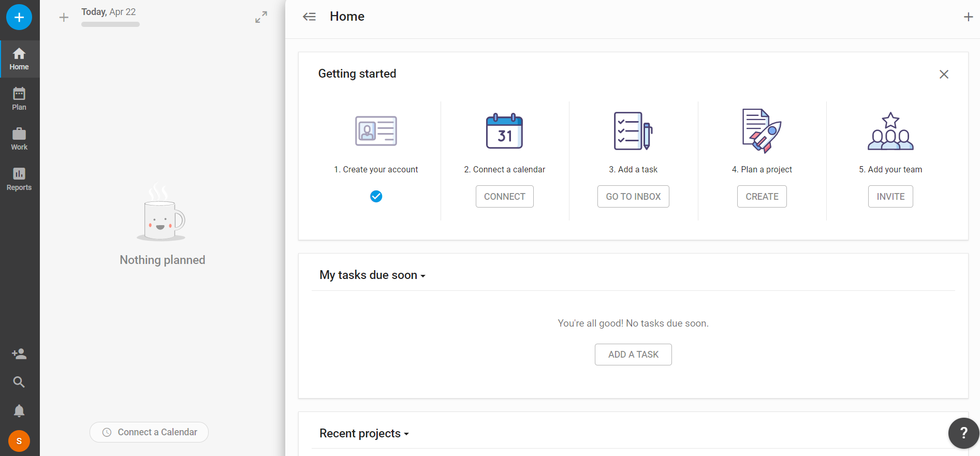
Task: Click the blue plus create button
Action: 19,18
